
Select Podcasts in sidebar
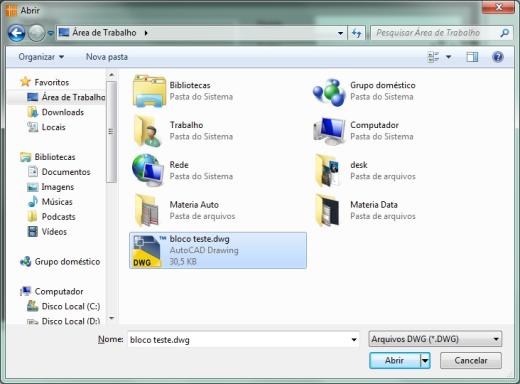(x=59, y=217)
